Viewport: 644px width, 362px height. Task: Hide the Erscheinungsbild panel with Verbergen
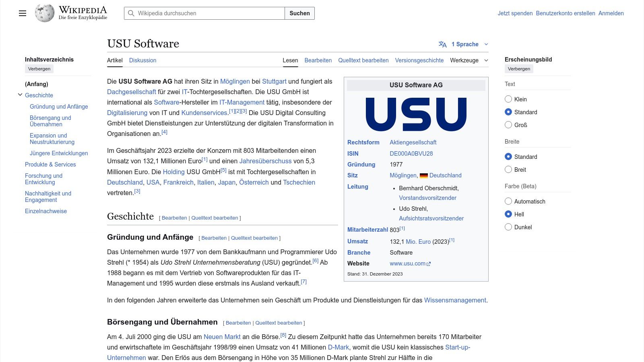519,69
